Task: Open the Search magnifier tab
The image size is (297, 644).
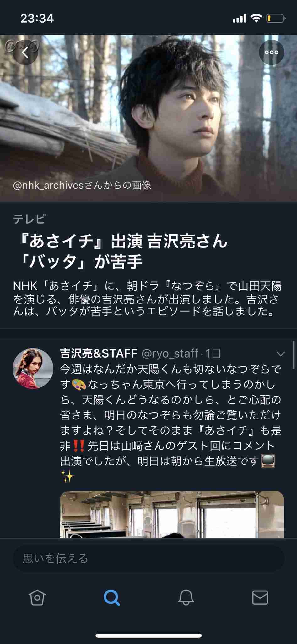Action: [x=111, y=597]
